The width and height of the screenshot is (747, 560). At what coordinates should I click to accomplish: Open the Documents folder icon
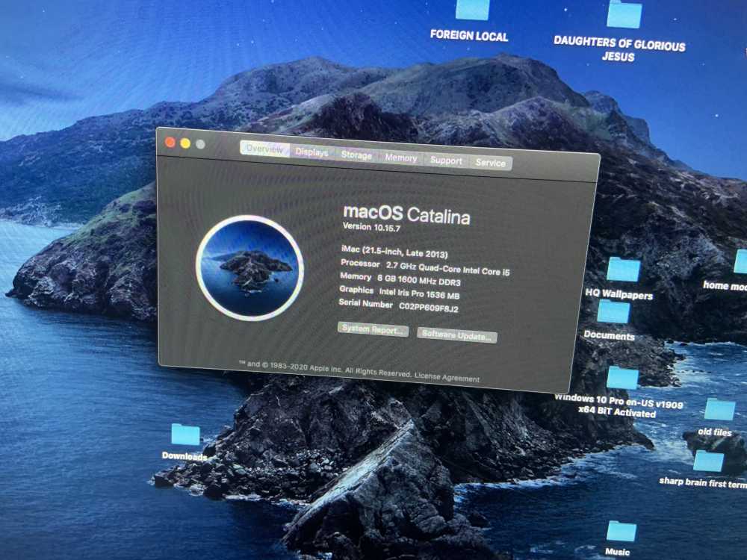[613, 311]
